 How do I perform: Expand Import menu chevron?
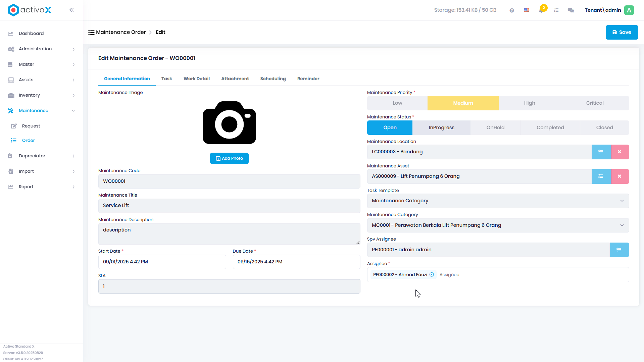[73, 172]
